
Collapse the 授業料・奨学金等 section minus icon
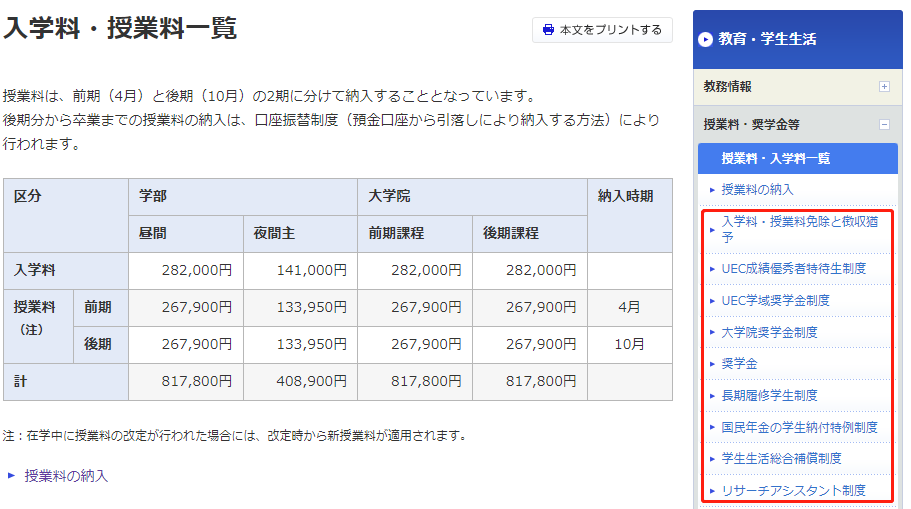coord(884,124)
